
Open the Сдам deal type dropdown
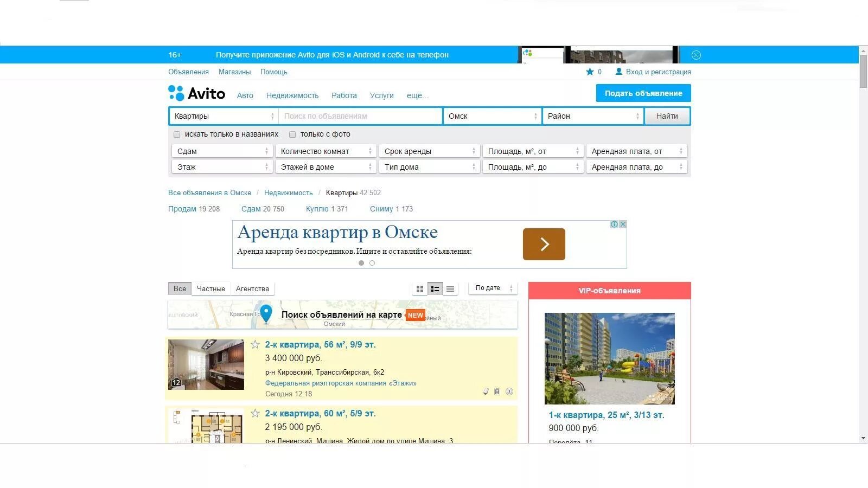pyautogui.click(x=222, y=151)
